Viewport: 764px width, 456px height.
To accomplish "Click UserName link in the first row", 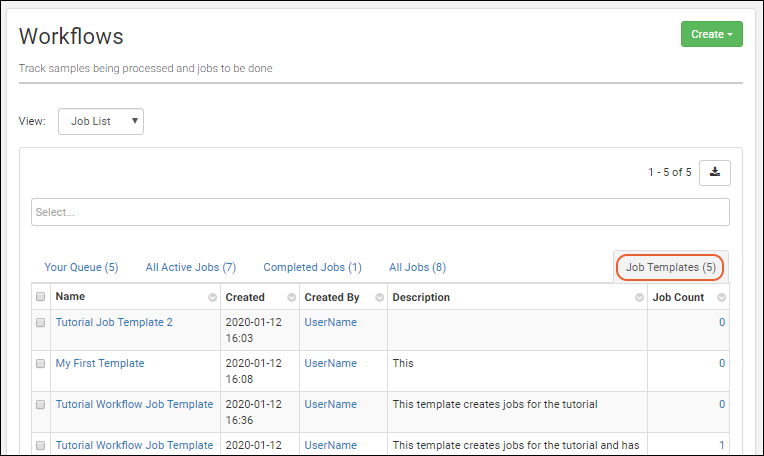I will (330, 322).
